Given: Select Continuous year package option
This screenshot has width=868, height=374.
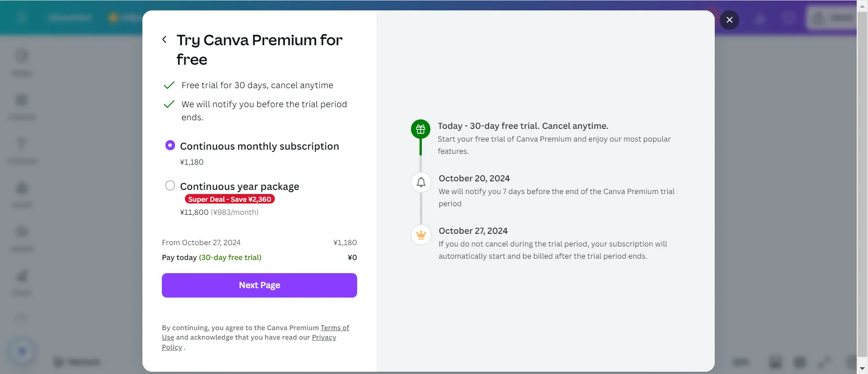Looking at the screenshot, I should click(170, 185).
